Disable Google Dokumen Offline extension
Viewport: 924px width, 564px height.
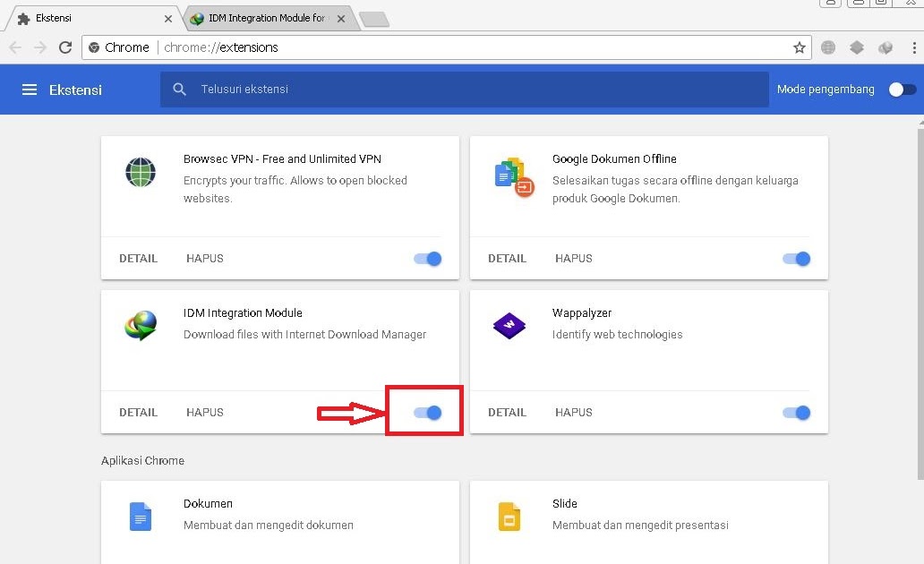797,259
